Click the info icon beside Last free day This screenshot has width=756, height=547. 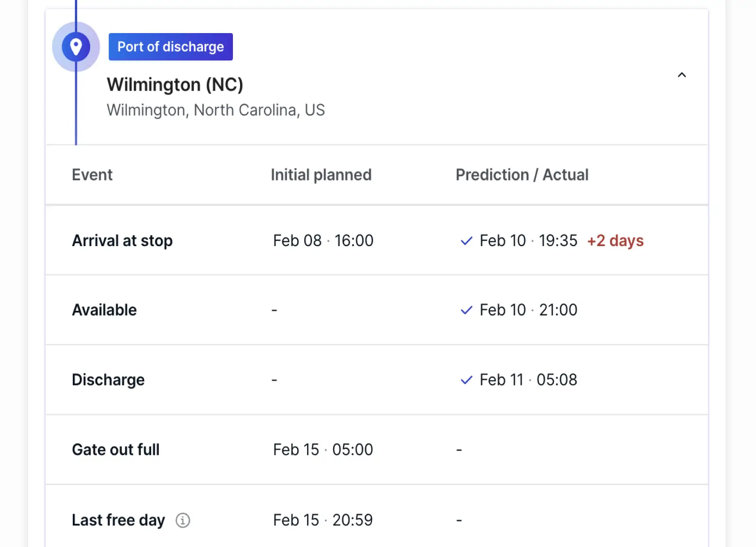pyautogui.click(x=183, y=520)
